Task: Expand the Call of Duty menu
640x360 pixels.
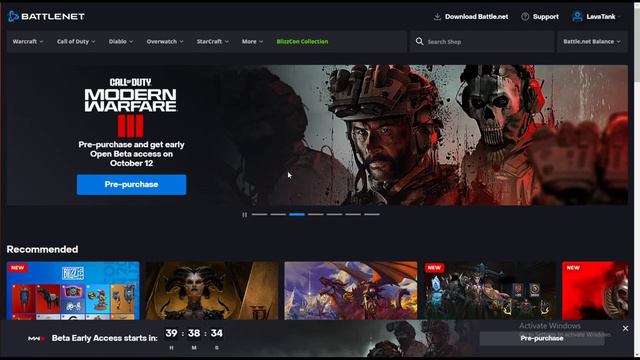Action: [x=76, y=41]
